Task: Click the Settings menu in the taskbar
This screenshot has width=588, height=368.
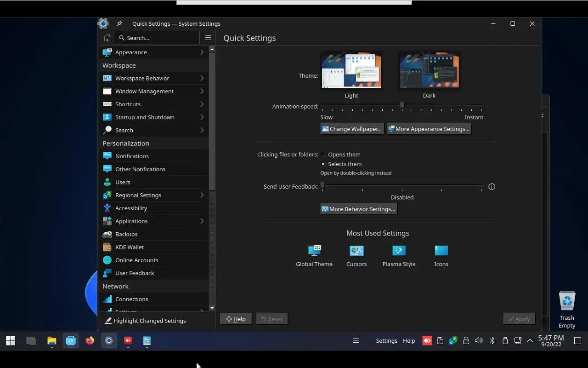Action: pos(386,341)
